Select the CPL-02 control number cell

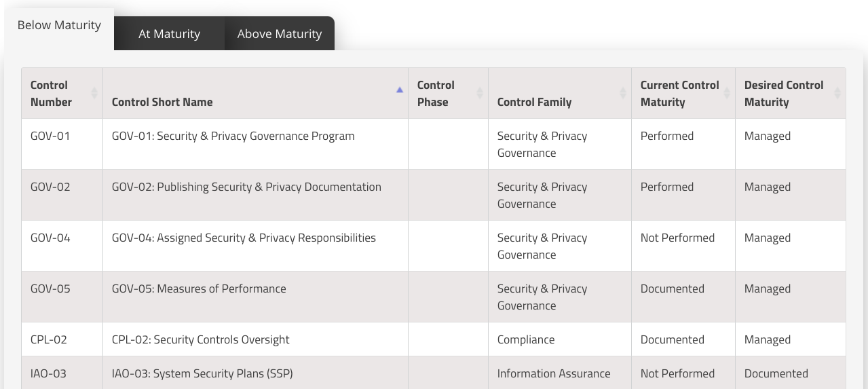pos(62,339)
